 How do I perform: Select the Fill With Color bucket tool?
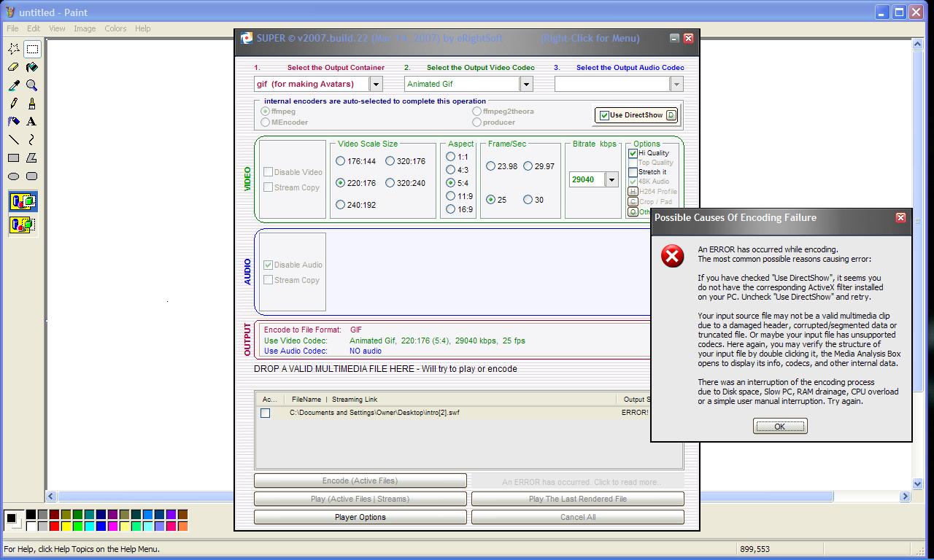click(x=31, y=67)
